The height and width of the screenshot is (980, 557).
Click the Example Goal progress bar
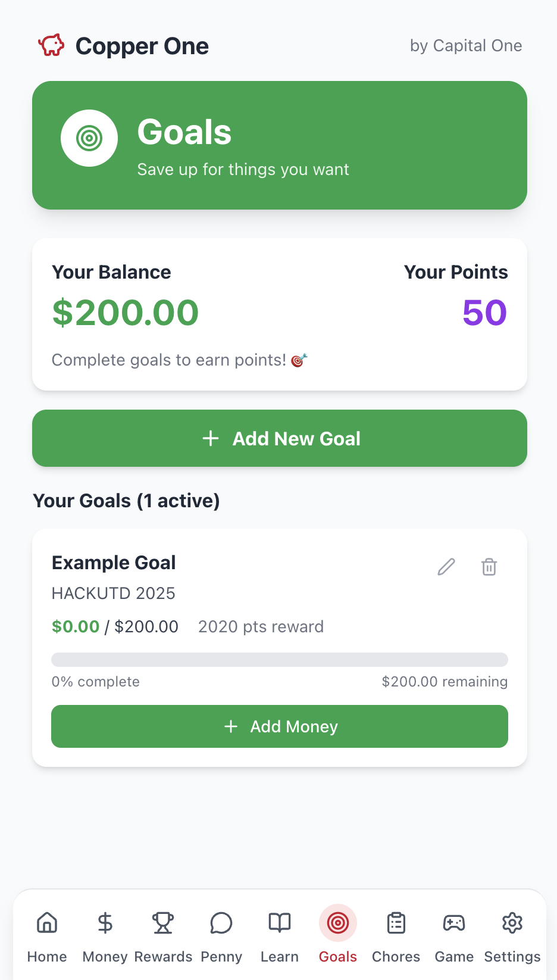pyautogui.click(x=280, y=660)
